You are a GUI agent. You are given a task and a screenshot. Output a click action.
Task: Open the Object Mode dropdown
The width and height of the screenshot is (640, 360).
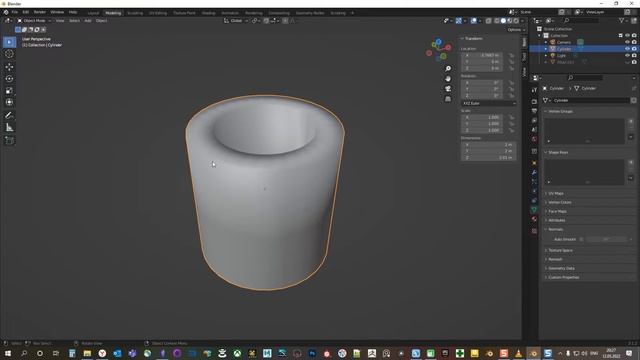click(x=34, y=21)
